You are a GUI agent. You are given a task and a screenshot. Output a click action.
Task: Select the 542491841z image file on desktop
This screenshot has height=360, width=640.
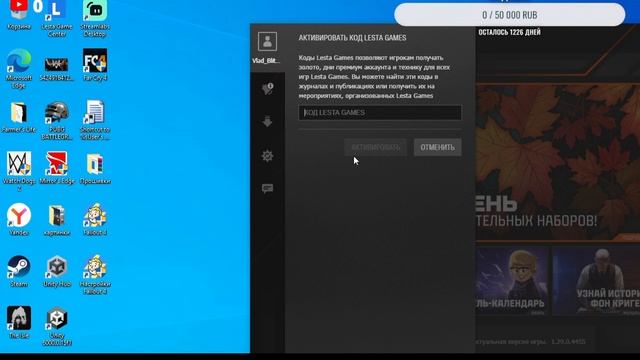57,69
